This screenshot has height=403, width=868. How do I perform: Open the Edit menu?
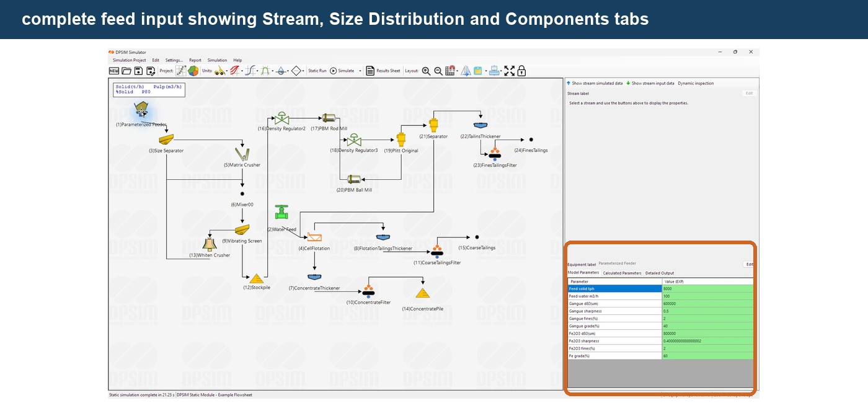pyautogui.click(x=156, y=60)
